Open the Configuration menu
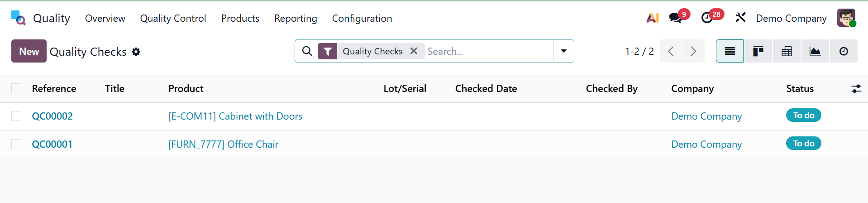Screen dimensions: 868x203 point(362,18)
